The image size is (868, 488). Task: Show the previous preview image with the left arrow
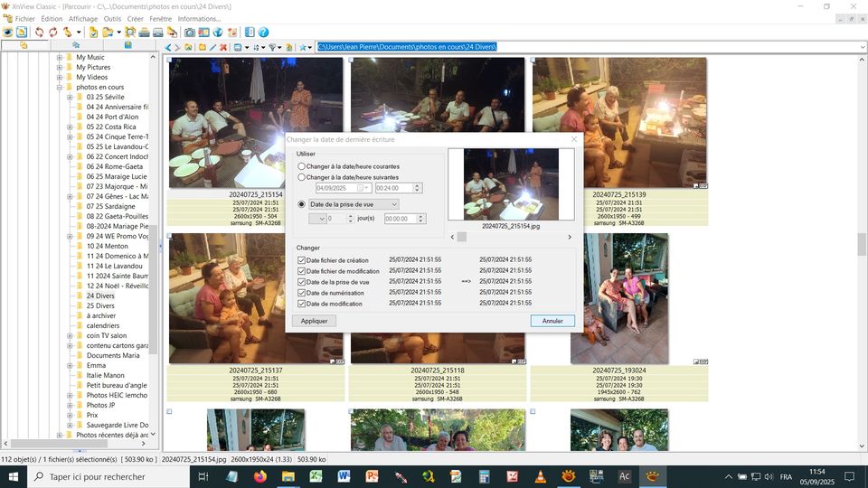[x=452, y=237]
